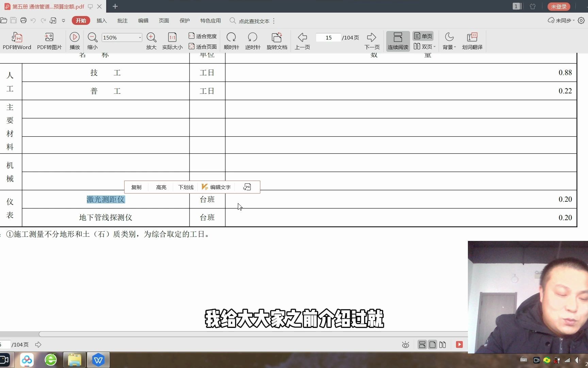Click the page number field showing 15
This screenshot has height=368, width=588.
point(328,37)
